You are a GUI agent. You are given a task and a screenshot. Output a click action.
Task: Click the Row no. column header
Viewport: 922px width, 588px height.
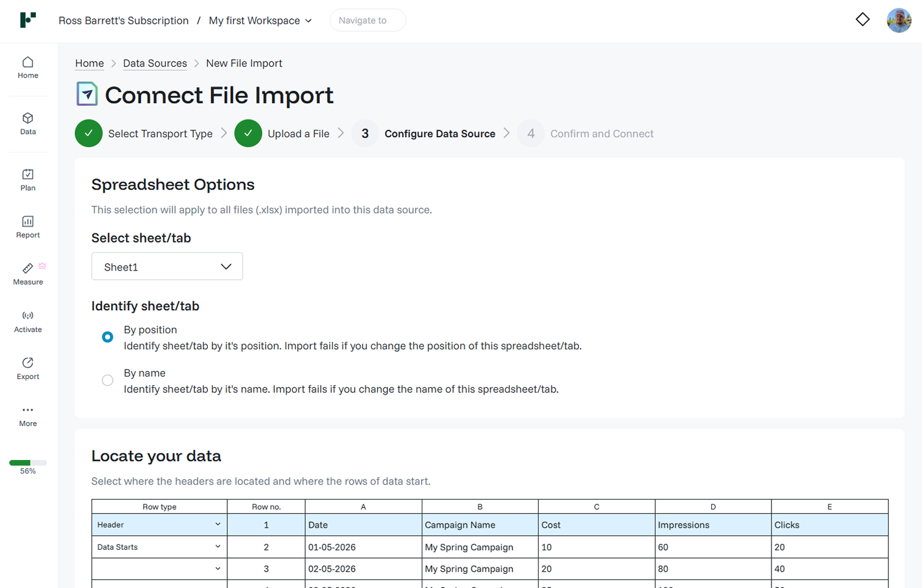(266, 506)
